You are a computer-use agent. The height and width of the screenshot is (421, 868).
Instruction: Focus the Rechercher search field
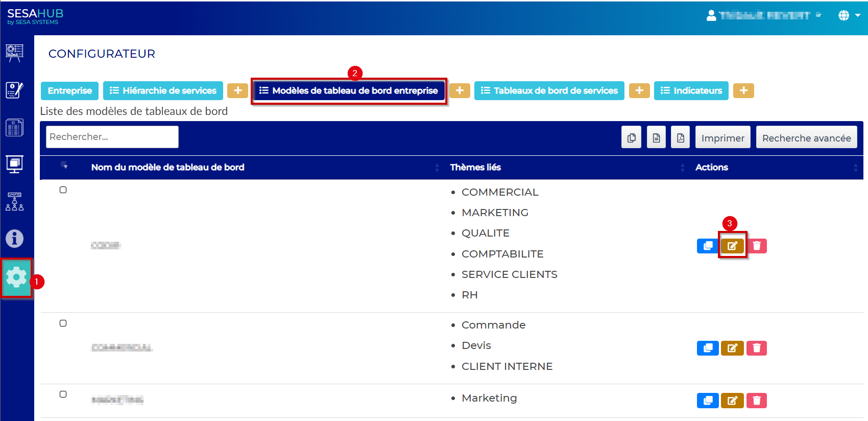112,137
